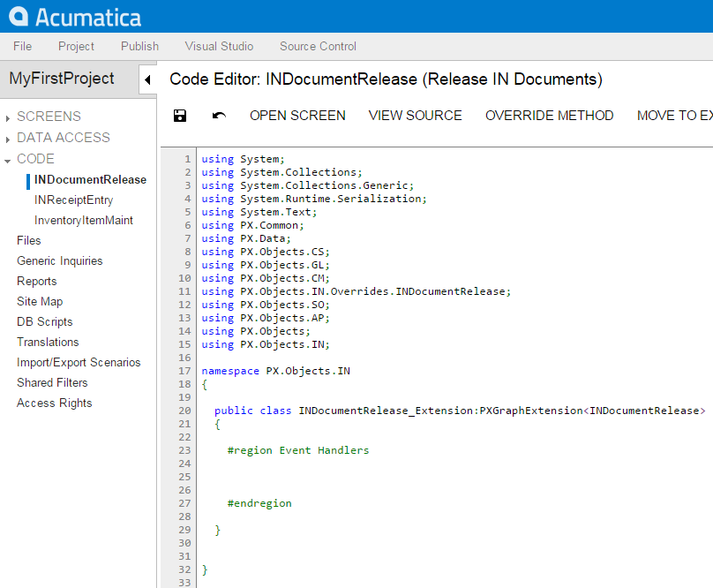Open the File menu
Viewport: 713px width, 588px height.
tap(22, 46)
